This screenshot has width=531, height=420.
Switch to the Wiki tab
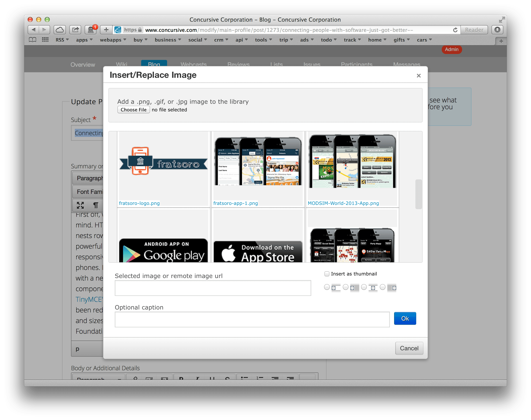click(122, 64)
